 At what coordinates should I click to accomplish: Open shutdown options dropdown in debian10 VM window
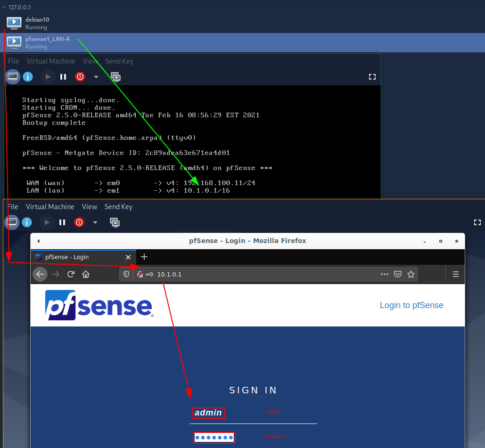tap(95, 222)
